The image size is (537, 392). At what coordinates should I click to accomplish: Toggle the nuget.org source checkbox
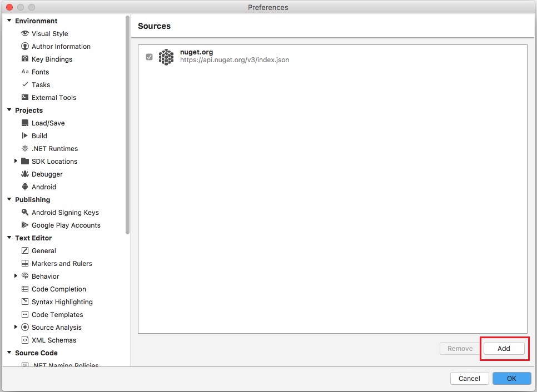[x=149, y=57]
